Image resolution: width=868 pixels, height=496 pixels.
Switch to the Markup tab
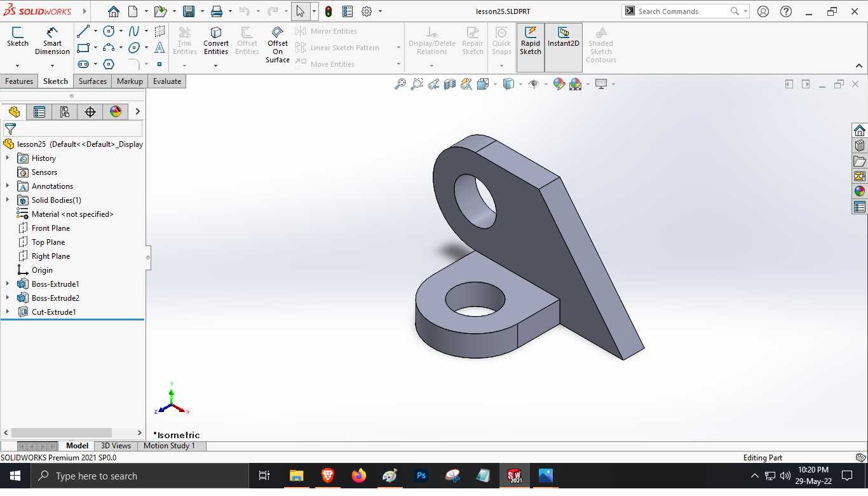pyautogui.click(x=130, y=81)
